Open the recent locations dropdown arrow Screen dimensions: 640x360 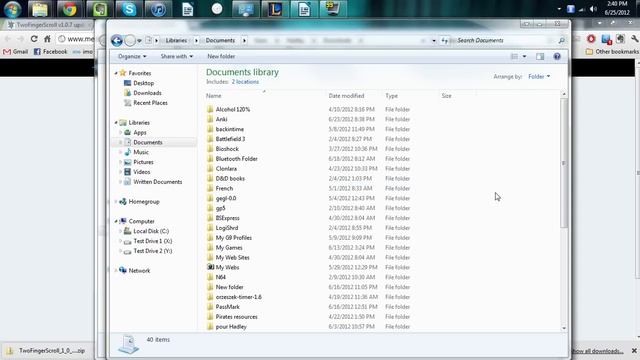[140, 41]
